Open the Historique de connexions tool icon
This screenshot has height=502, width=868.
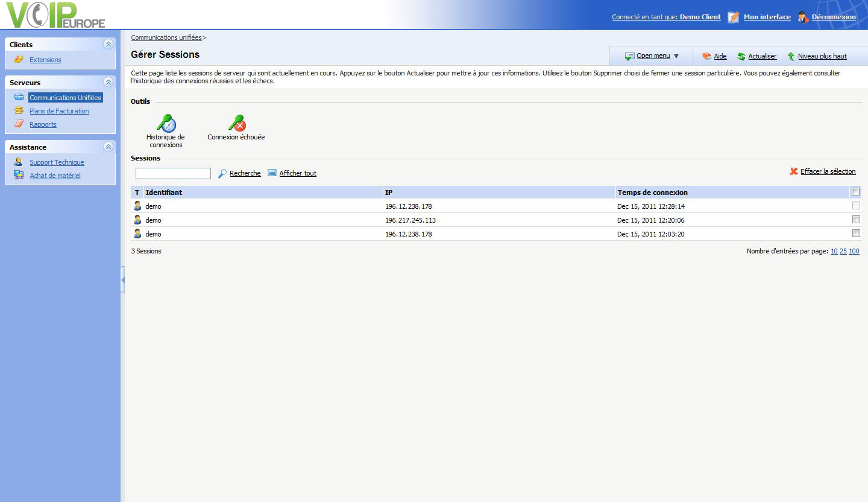point(166,123)
